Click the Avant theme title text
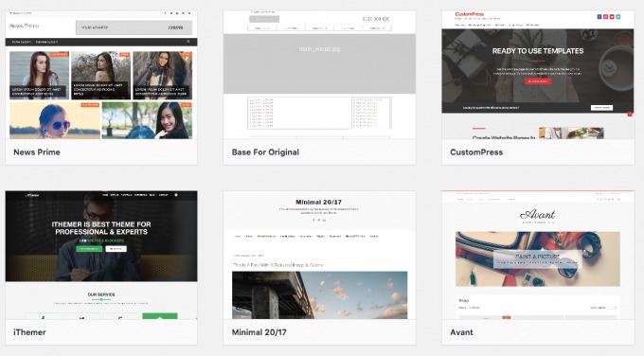Image resolution: width=644 pixels, height=356 pixels. click(x=461, y=332)
